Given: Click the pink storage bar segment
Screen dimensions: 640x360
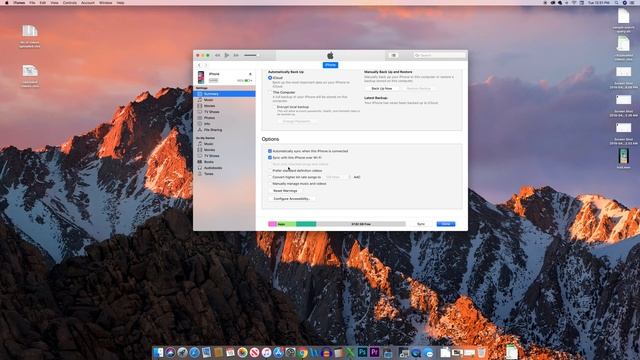Looking at the screenshot, I should click(x=272, y=224).
